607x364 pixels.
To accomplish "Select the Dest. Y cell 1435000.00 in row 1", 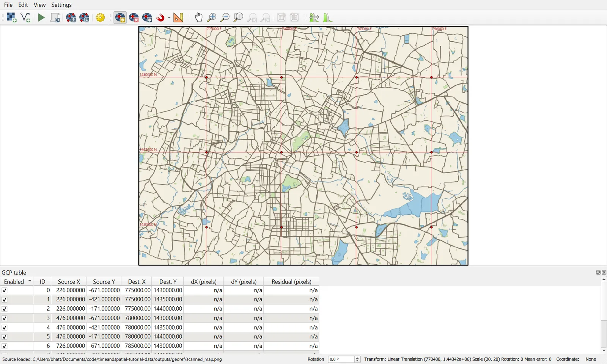I will tap(168, 300).
